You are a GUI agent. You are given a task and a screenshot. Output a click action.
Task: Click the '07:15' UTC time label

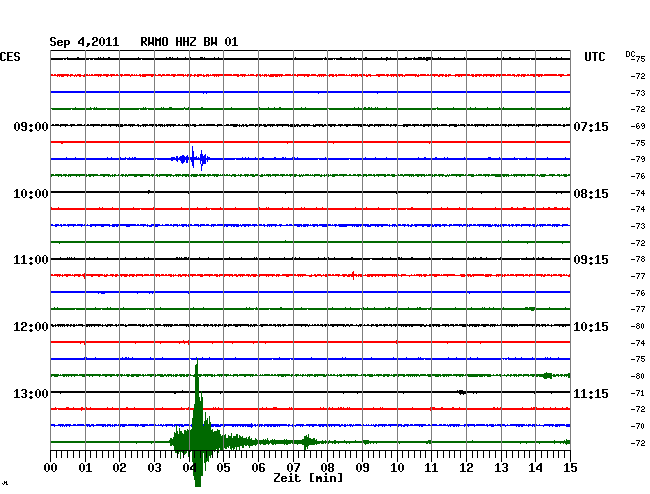point(591,126)
